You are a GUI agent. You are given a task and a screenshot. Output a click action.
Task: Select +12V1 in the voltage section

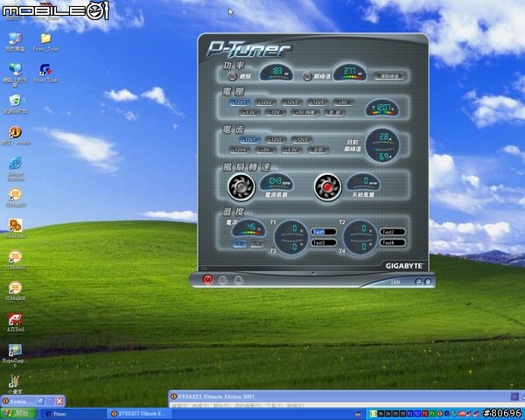240,102
